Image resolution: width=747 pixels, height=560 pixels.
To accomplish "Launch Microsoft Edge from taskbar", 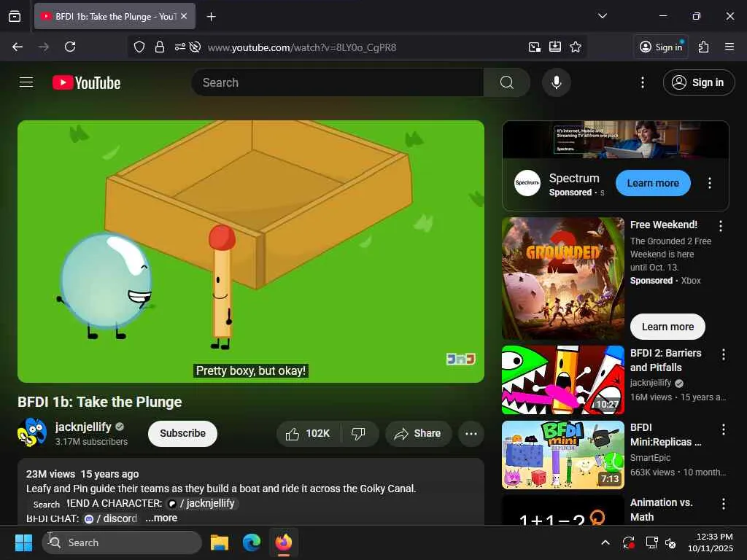I will point(251,542).
